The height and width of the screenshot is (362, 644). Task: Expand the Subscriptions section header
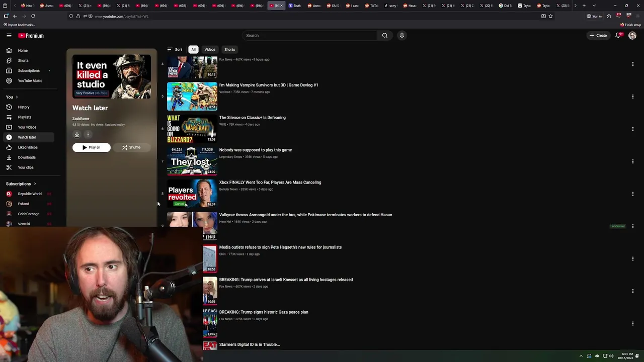(x=21, y=184)
